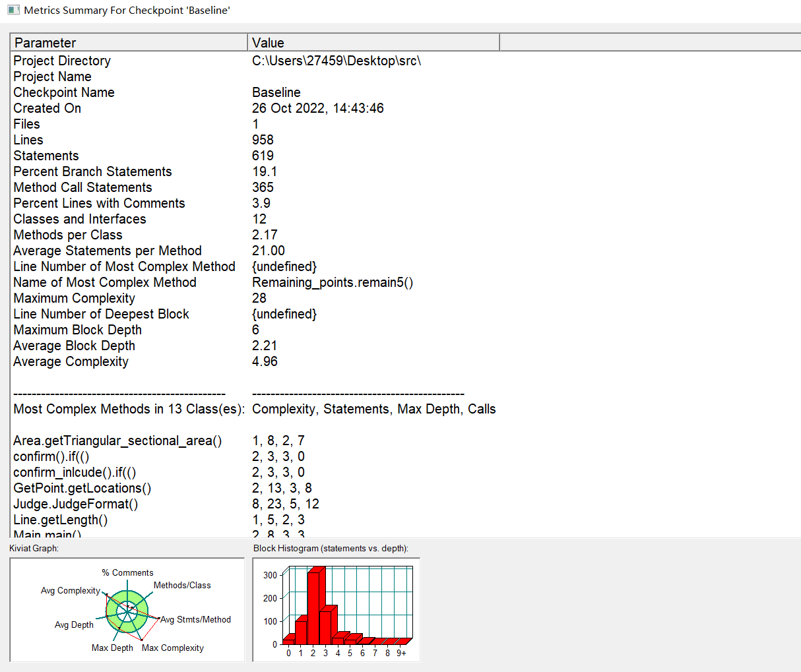Click the value 1, 8, 2, 7
801x672 pixels.
pos(278,441)
